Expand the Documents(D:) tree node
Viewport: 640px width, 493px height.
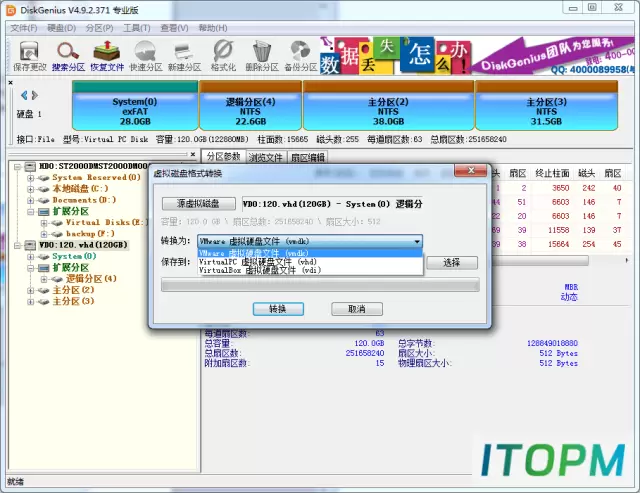point(30,200)
